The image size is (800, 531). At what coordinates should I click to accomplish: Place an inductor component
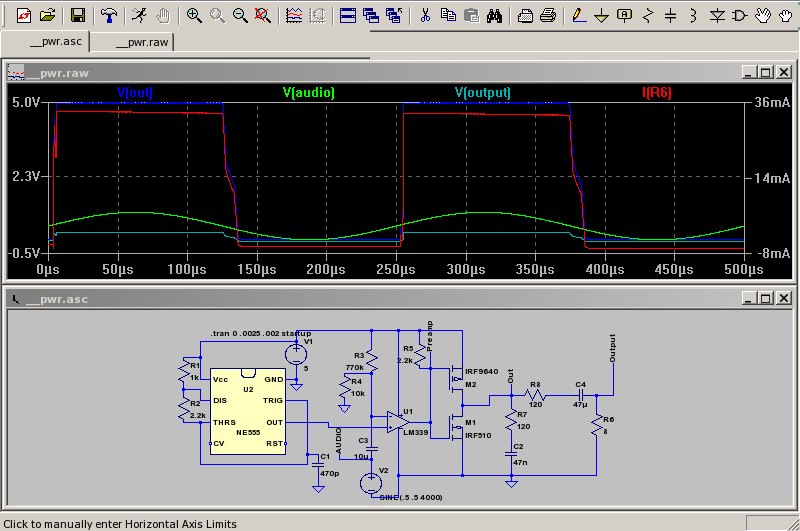point(693,15)
